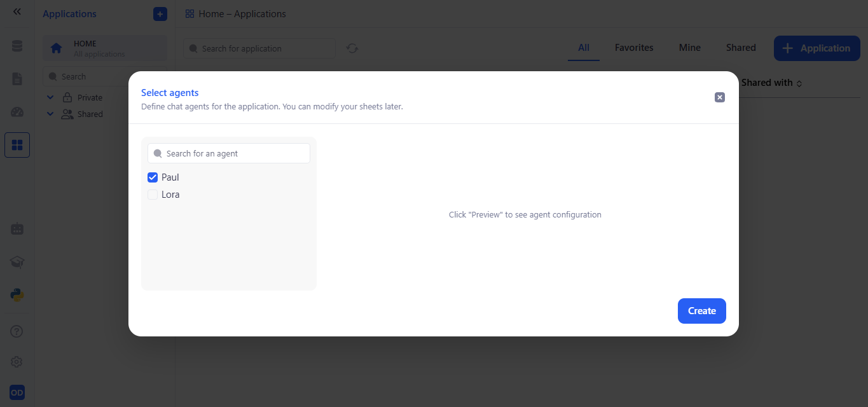This screenshot has height=407, width=868.
Task: Open the document icon in sidebar
Action: pyautogui.click(x=17, y=79)
